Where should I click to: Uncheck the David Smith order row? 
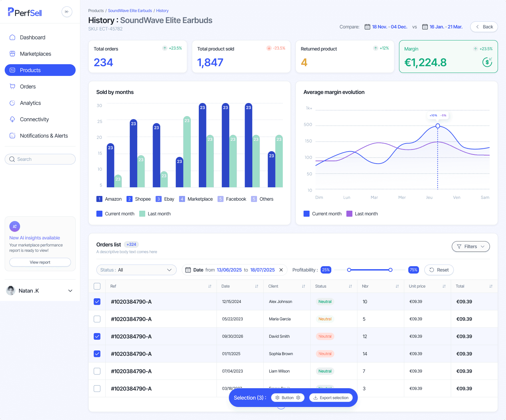coord(97,336)
